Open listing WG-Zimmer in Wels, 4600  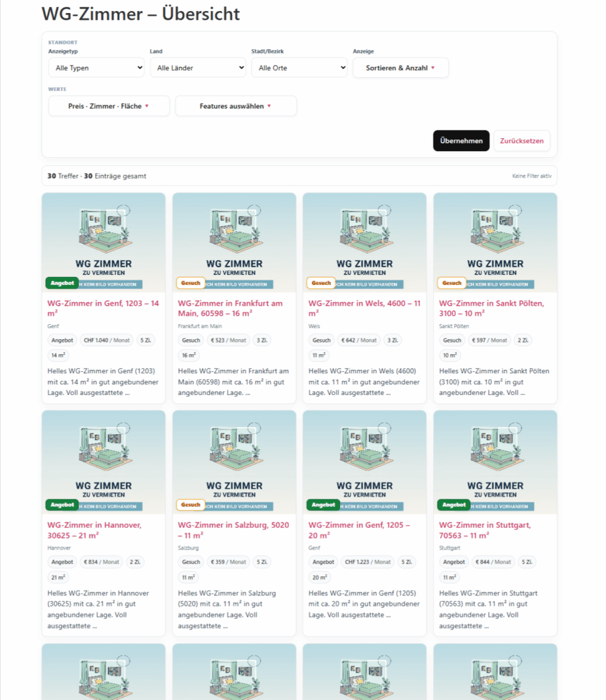coord(364,308)
